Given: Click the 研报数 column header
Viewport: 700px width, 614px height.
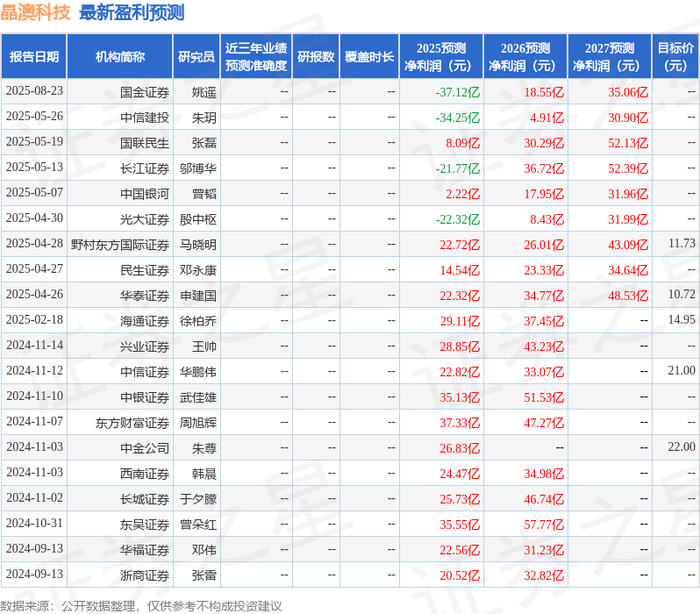Looking at the screenshot, I should [x=316, y=57].
